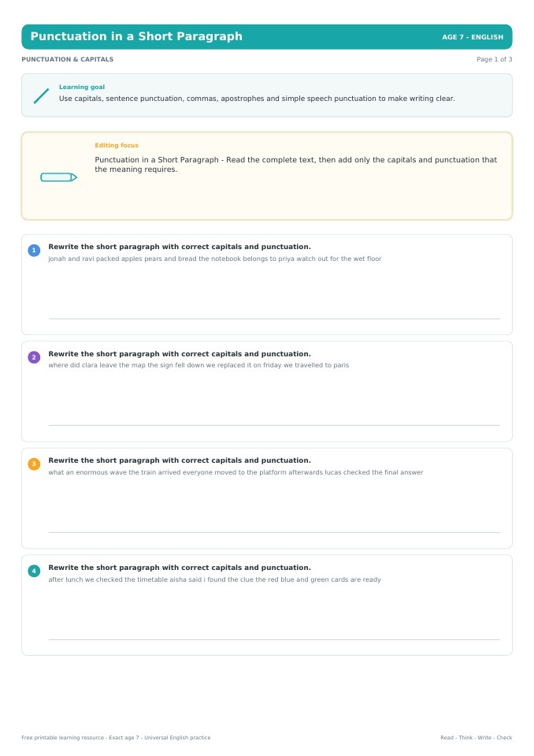Click the answer line under question 3

point(274,532)
